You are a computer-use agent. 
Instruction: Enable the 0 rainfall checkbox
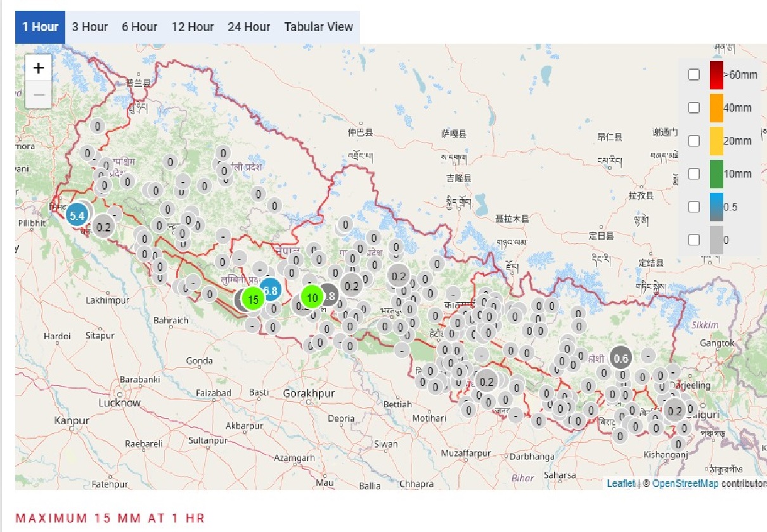[694, 240]
